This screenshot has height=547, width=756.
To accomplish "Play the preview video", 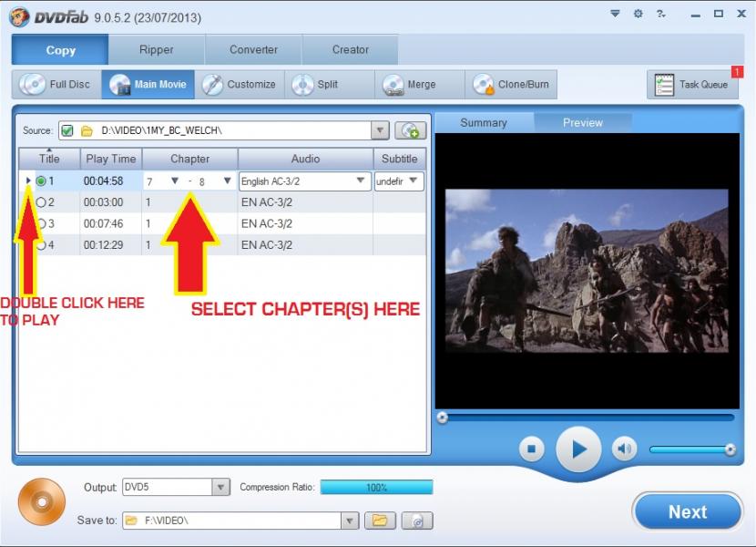I will coord(578,449).
